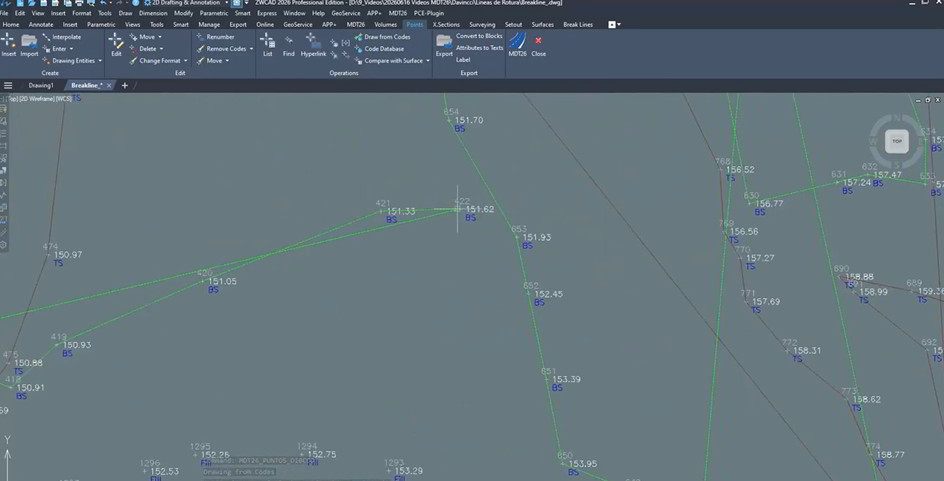Click the Export points icon
Image resolution: width=944 pixels, height=481 pixels.
coord(444,41)
